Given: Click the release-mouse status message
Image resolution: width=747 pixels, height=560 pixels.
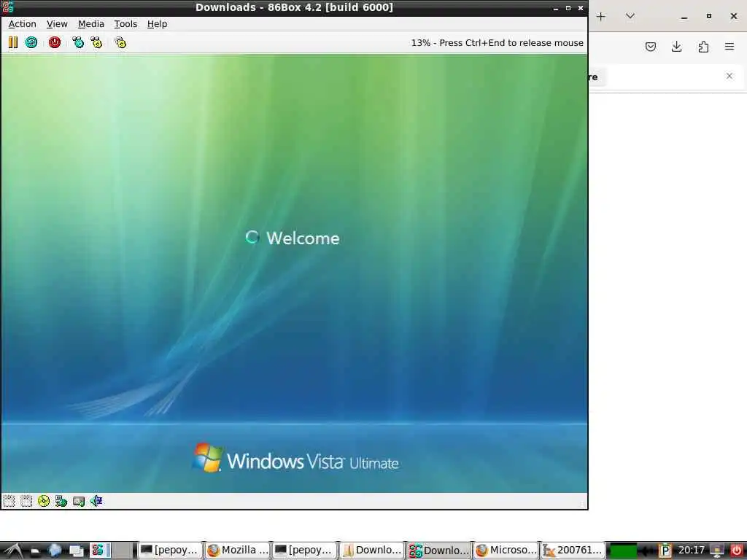Looking at the screenshot, I should (x=497, y=43).
